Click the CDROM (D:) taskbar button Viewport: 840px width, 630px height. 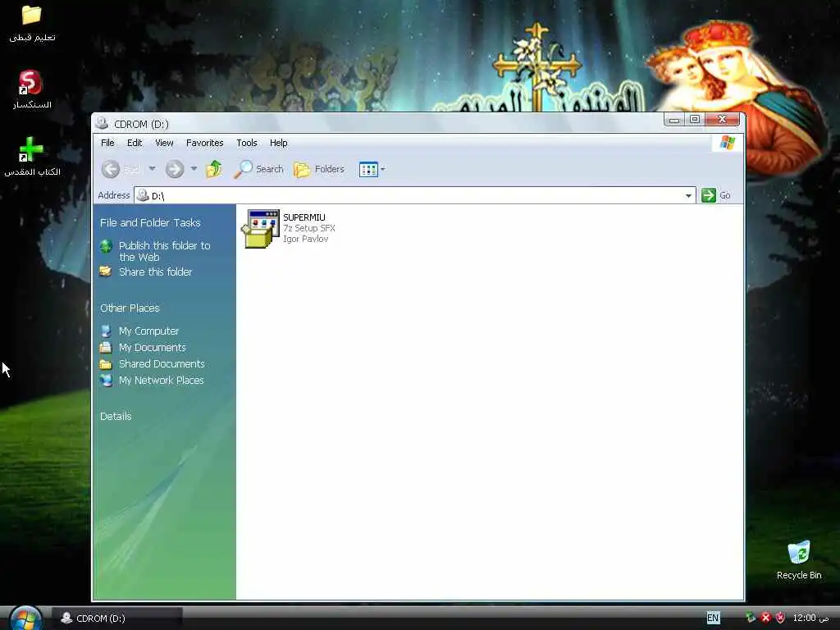click(116, 619)
